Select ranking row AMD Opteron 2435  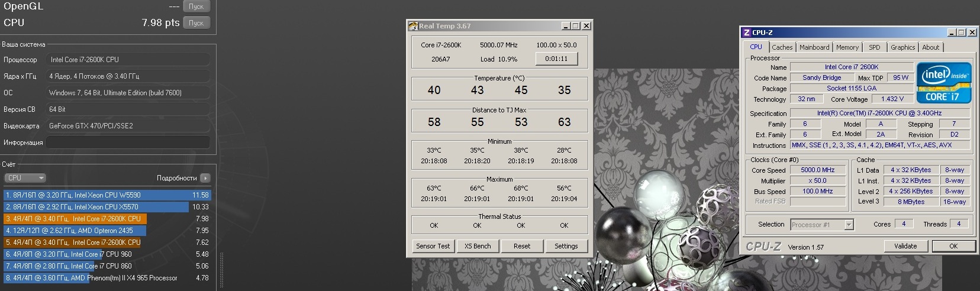[x=107, y=231]
